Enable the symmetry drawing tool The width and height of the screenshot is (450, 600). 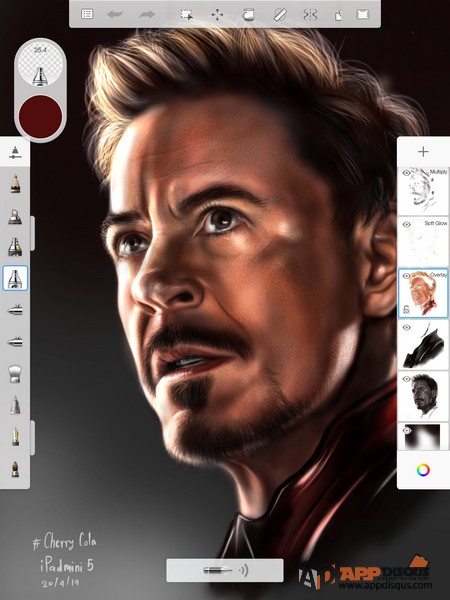coord(310,15)
